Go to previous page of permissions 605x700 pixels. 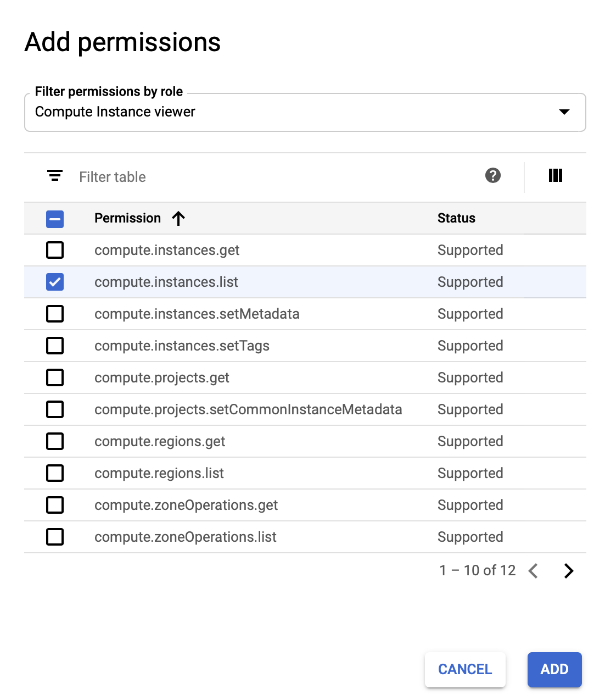click(533, 571)
